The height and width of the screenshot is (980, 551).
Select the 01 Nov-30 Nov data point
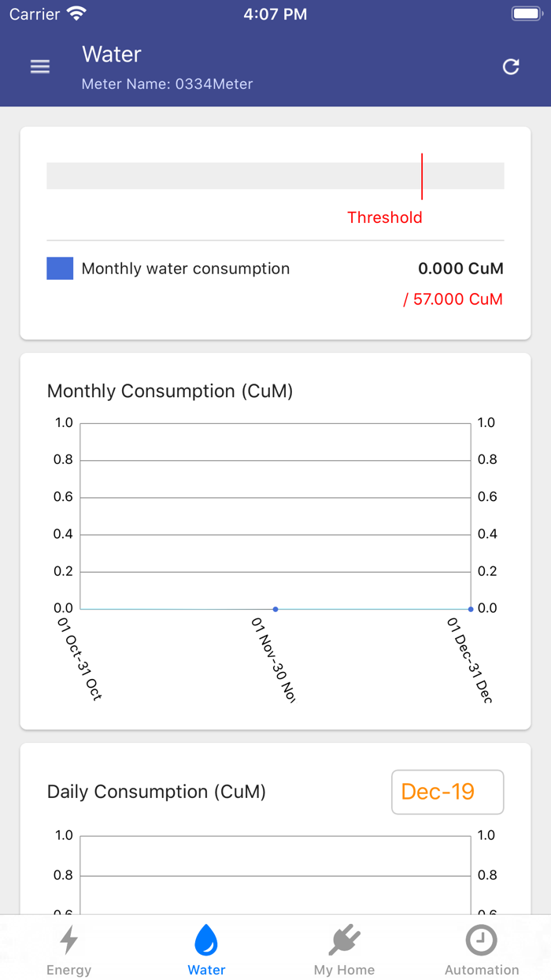click(275, 609)
